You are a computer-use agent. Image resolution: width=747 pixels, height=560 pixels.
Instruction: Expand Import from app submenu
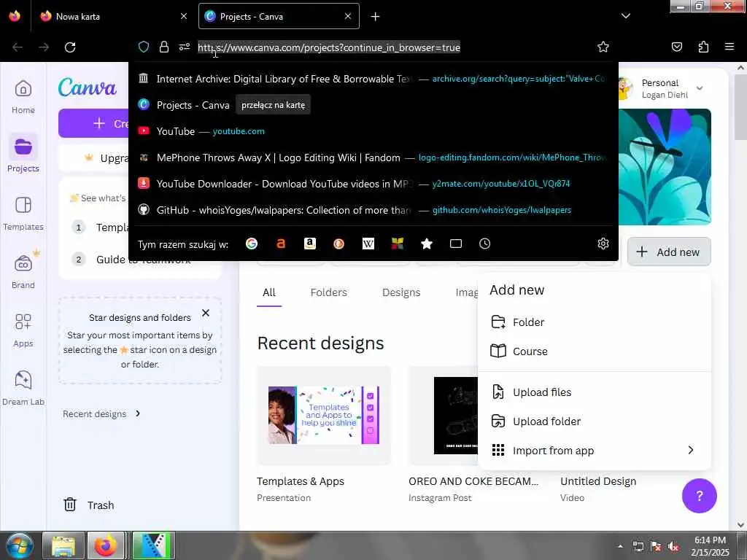pos(690,450)
